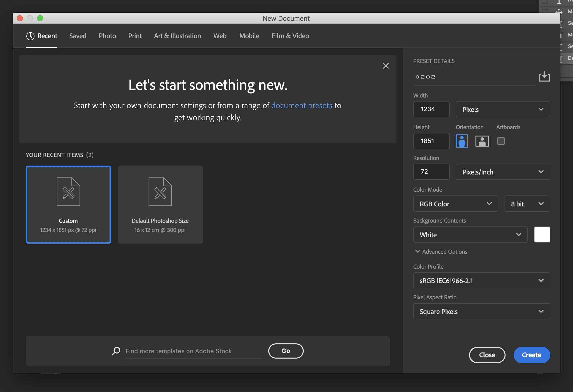Click the blue Create button
The height and width of the screenshot is (392, 573).
click(x=531, y=355)
